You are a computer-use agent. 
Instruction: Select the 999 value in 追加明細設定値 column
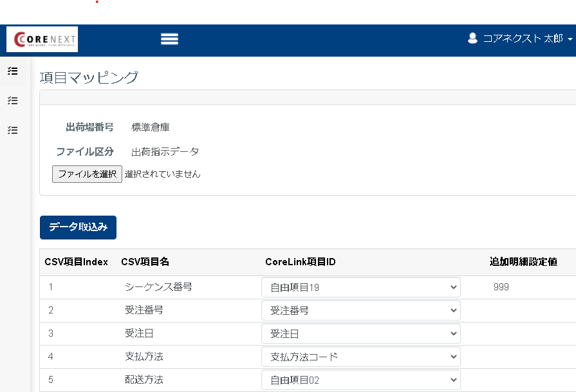(x=503, y=286)
